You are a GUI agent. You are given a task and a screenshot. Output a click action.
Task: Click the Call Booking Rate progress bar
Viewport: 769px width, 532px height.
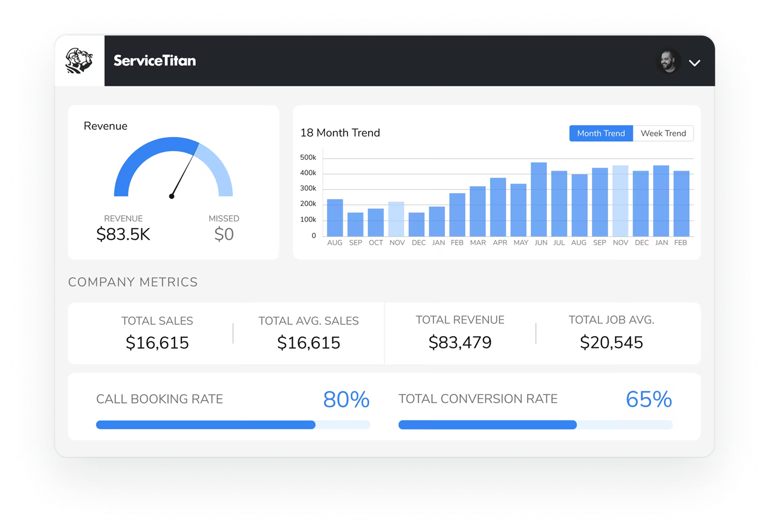click(x=233, y=425)
